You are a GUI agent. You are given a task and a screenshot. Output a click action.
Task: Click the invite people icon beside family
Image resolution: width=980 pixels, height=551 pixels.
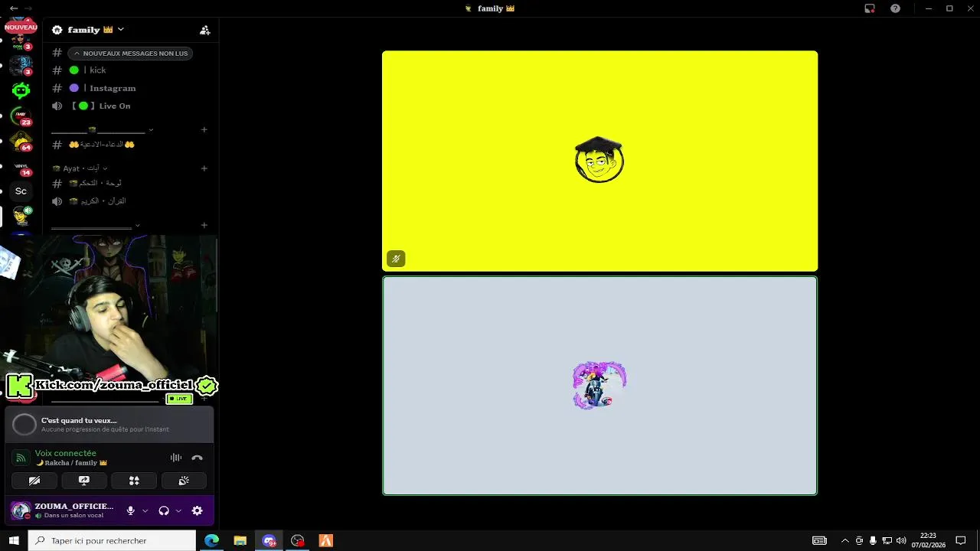tap(204, 30)
